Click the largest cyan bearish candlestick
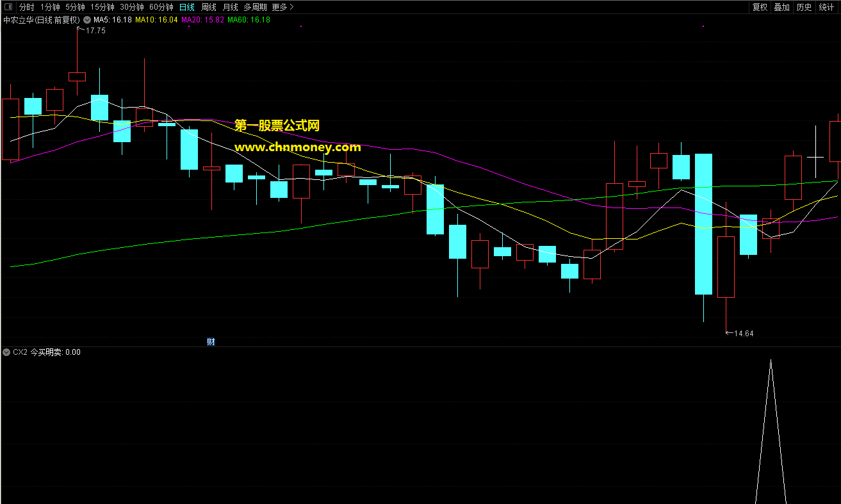 coord(703,224)
